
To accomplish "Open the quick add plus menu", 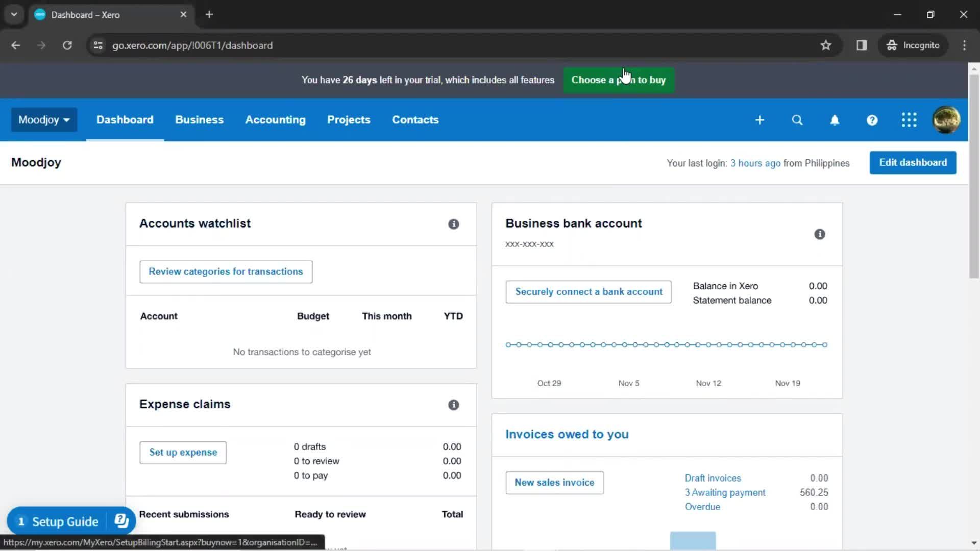I will (759, 120).
